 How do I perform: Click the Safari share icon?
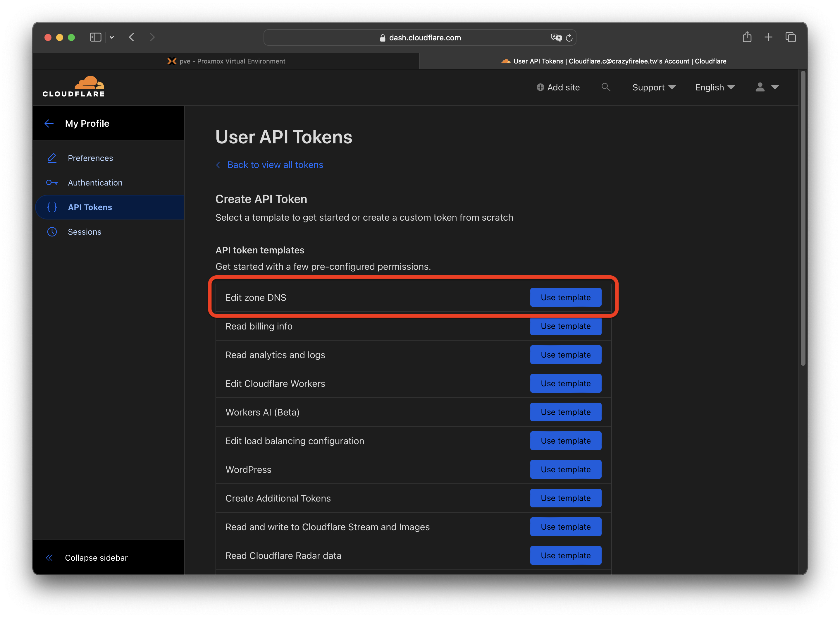(747, 37)
